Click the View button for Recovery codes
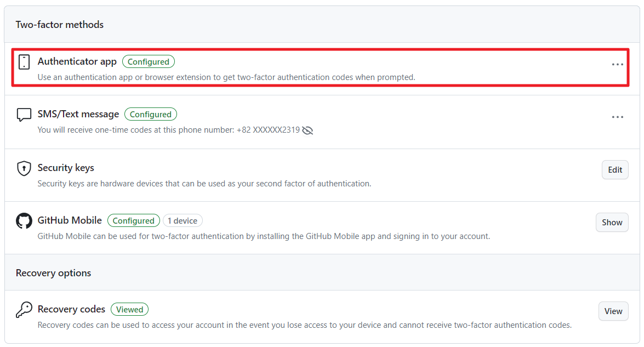 (x=613, y=311)
